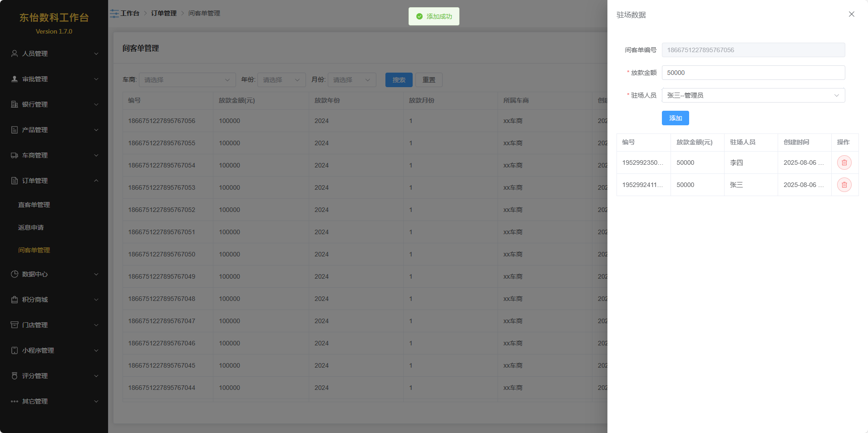Click the 积分商城 shopping bag icon

tap(15, 300)
